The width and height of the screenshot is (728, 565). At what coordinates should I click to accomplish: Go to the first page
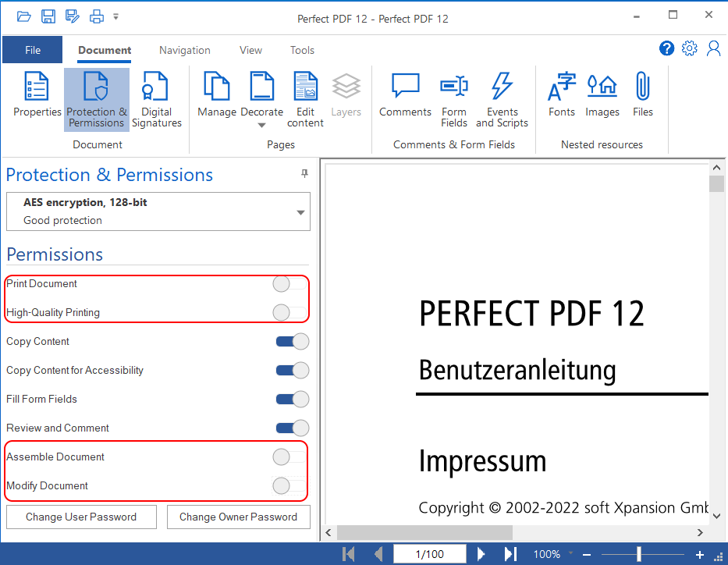point(348,554)
